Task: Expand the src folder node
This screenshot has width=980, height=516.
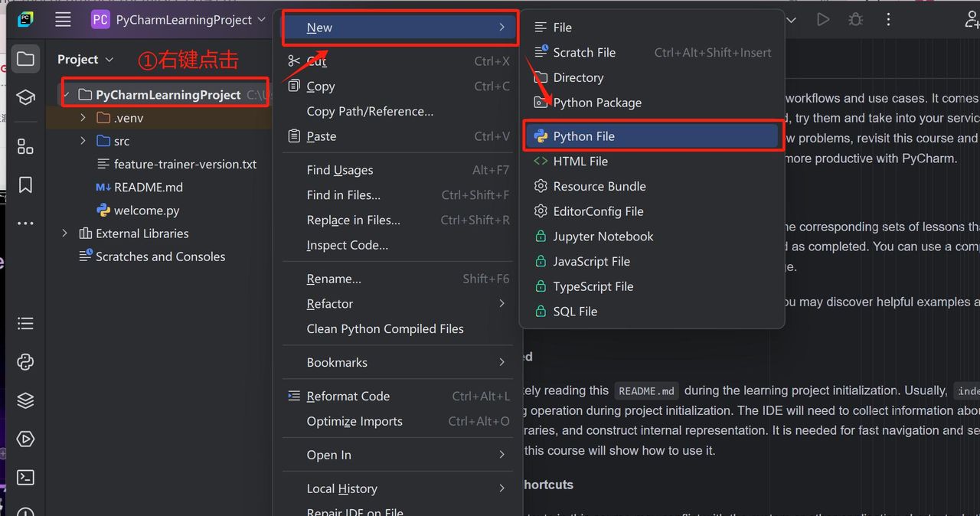Action: coord(83,141)
